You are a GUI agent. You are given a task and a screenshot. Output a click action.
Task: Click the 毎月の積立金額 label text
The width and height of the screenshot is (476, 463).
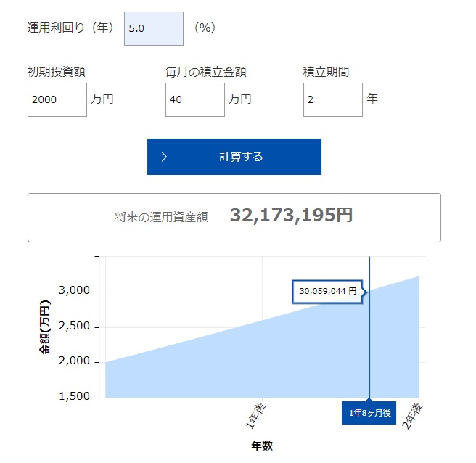pos(206,72)
